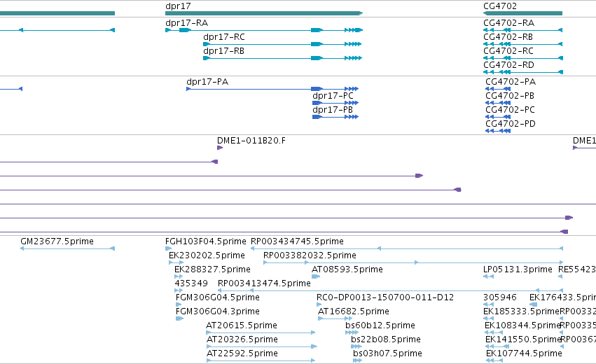Open transcript CG4702-RB
Image resolution: width=596 pixels, height=364 pixels.
pyautogui.click(x=508, y=37)
